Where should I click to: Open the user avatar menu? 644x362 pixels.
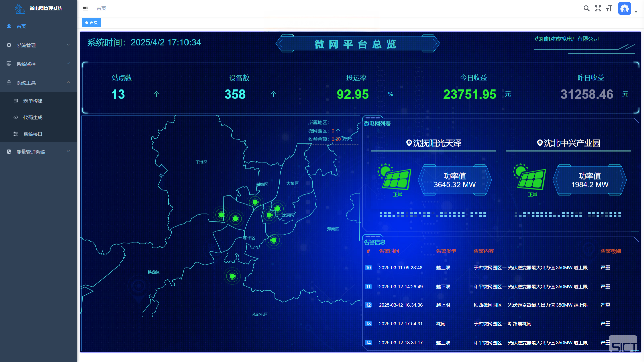click(x=625, y=8)
